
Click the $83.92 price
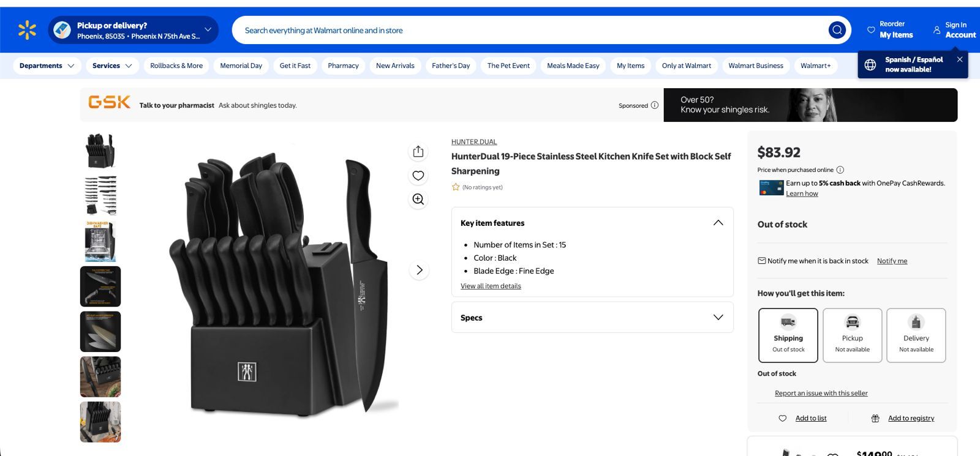(779, 152)
